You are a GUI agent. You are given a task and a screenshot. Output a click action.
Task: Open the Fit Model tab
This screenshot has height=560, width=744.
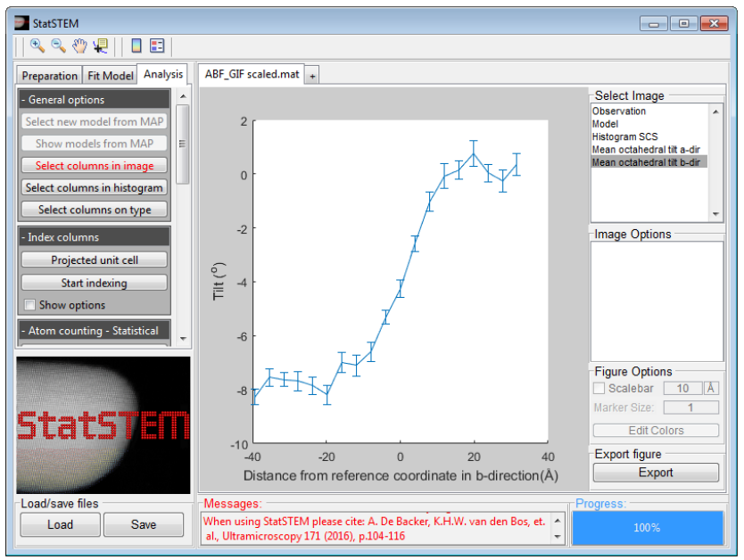110,76
